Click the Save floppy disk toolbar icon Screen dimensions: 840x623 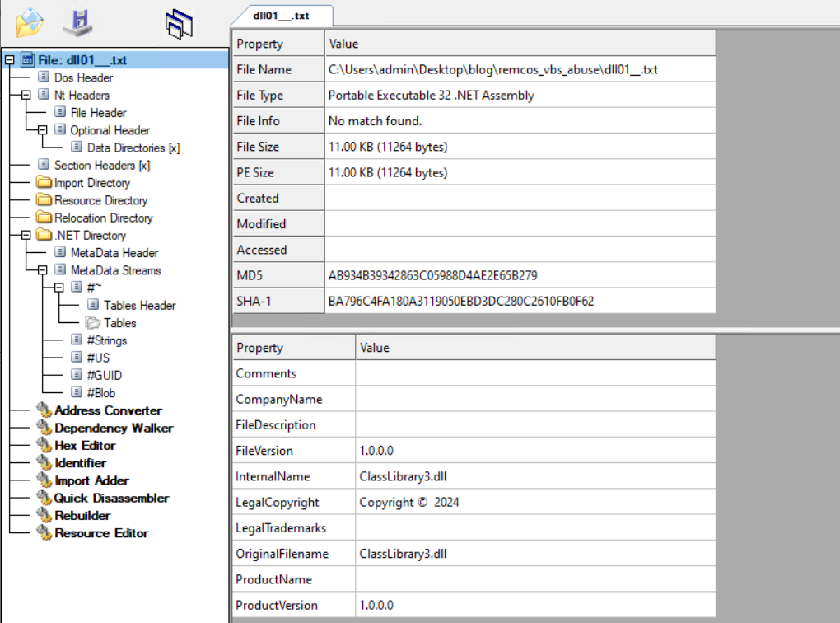coord(79,22)
